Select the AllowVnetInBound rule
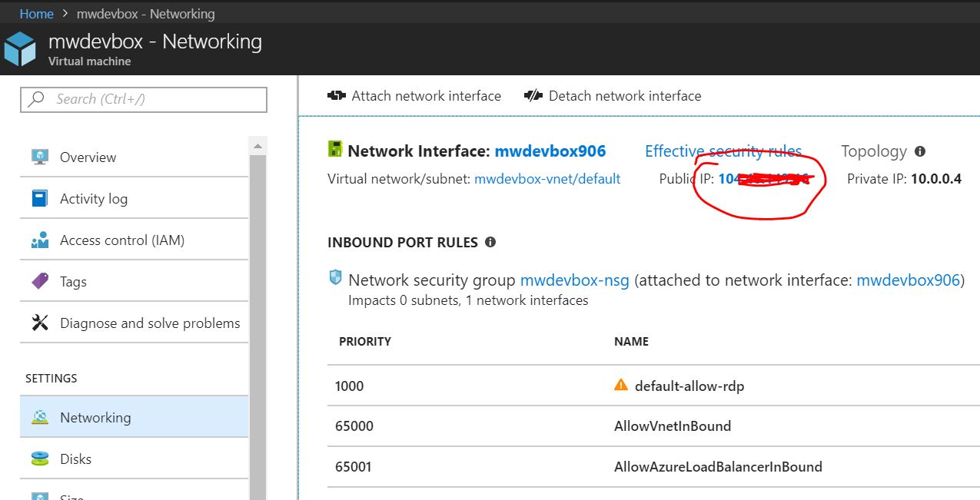 click(673, 425)
